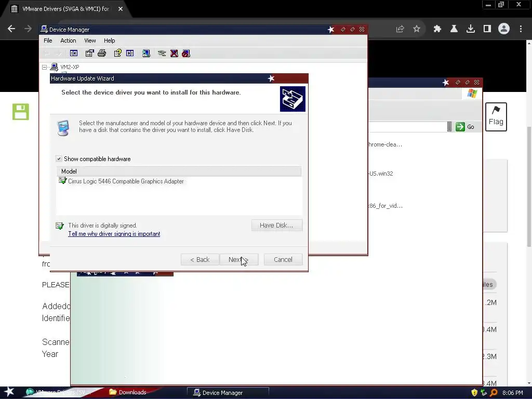Click the Help icon in Device Manager toolbar
Viewport: 532px width, 399px height.
click(118, 54)
